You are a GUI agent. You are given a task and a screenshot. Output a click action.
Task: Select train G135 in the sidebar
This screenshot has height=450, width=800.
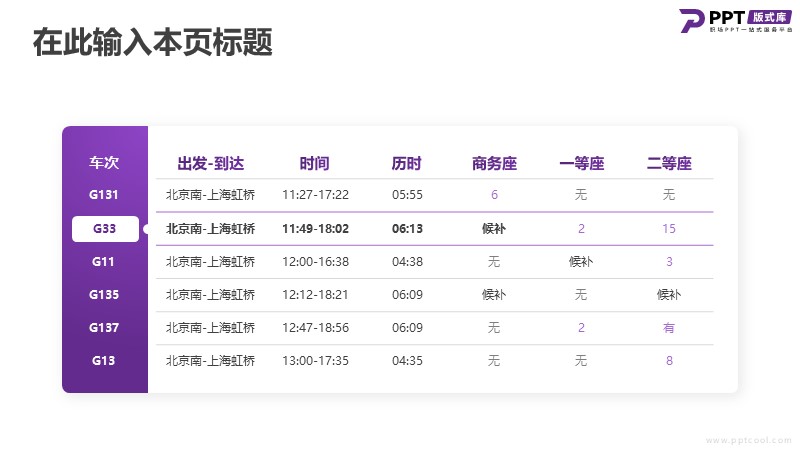point(104,295)
